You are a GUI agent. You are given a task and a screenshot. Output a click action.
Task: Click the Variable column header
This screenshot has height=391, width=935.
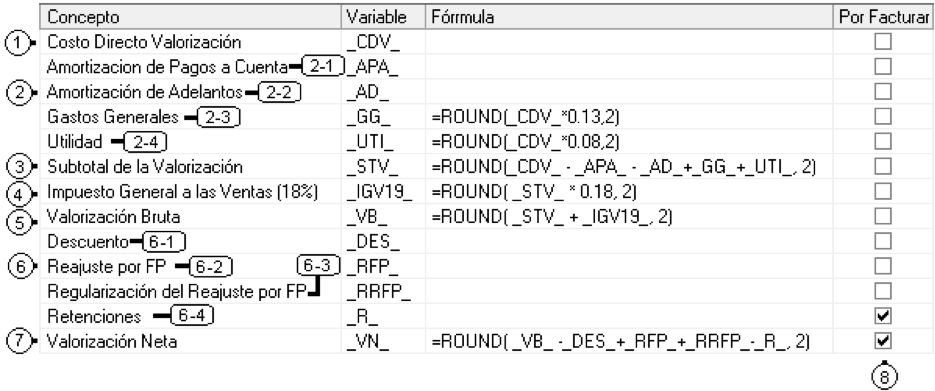[384, 17]
